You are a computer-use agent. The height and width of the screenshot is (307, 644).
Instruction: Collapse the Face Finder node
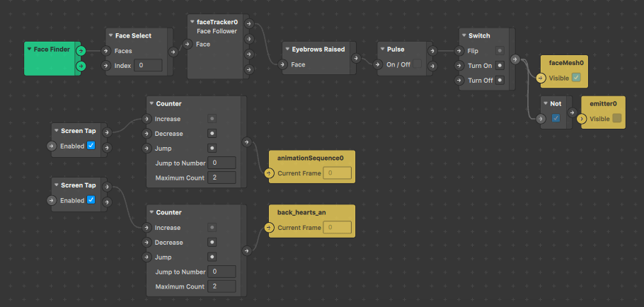click(x=29, y=49)
